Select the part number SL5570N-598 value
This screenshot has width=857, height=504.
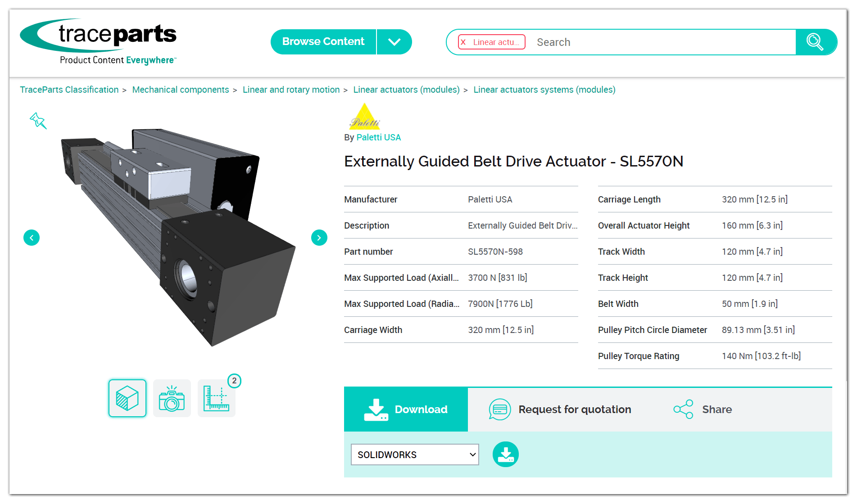click(x=495, y=252)
